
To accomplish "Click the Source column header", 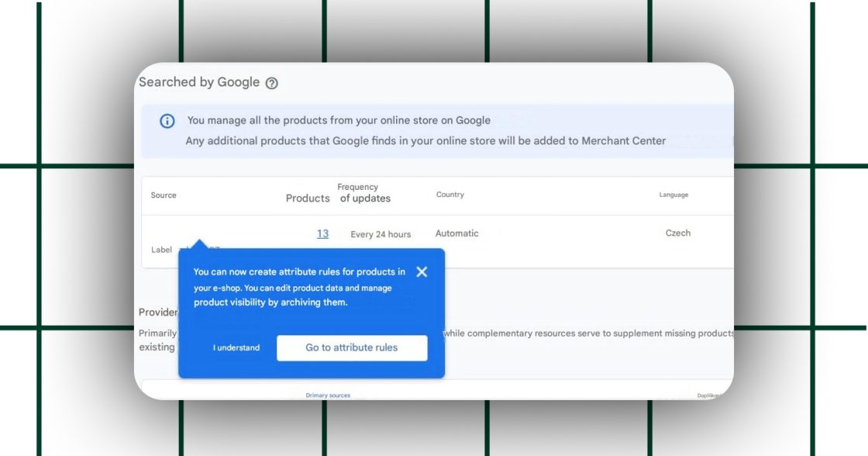I will click(164, 195).
